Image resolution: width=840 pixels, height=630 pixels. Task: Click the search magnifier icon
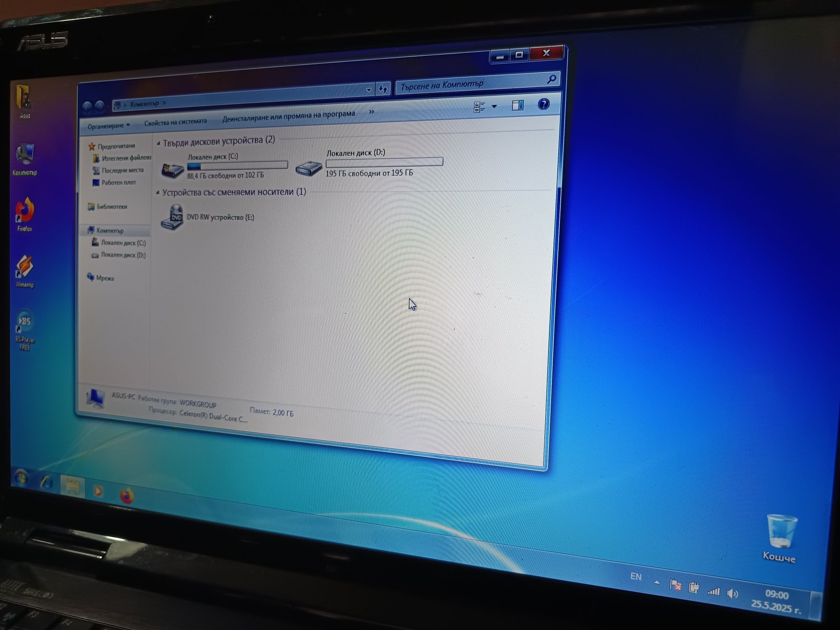coord(551,79)
